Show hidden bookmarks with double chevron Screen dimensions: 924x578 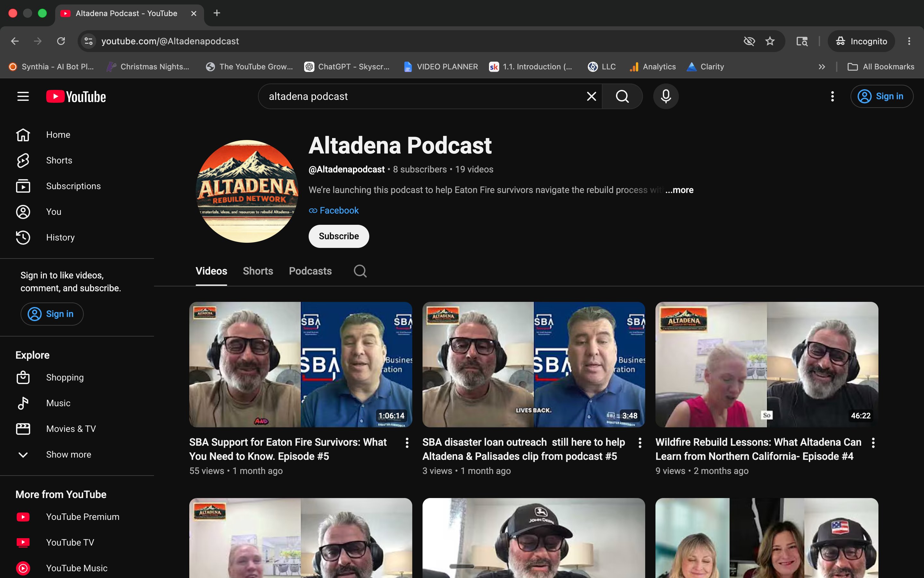pyautogui.click(x=822, y=66)
